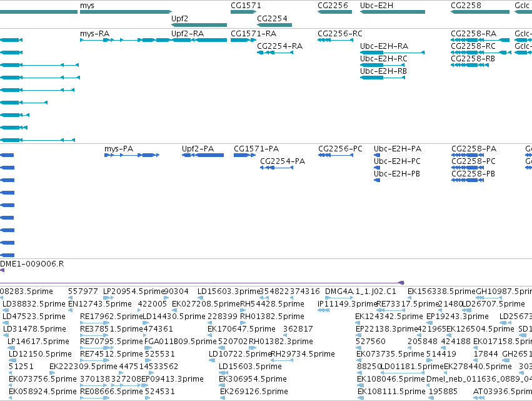Image resolution: width=532 pixels, height=401 pixels.
Task: Select EST LD14430.5prime
Action: pyautogui.click(x=174, y=317)
